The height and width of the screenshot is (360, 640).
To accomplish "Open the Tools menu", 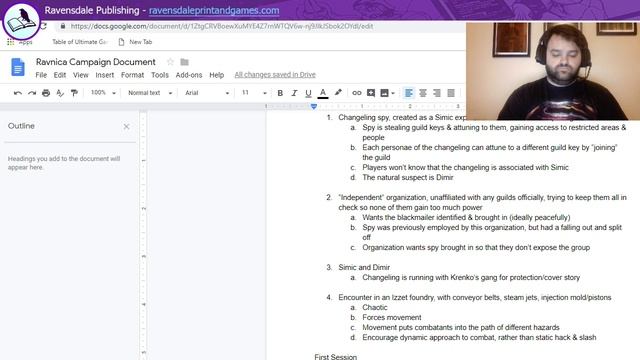I will click(x=160, y=75).
